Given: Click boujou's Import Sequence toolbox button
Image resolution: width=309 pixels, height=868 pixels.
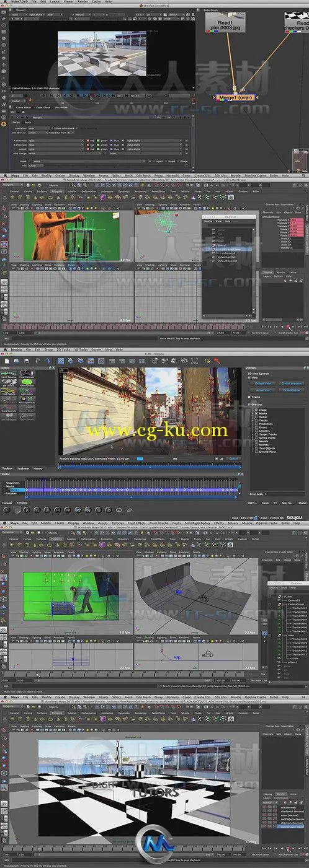Looking at the screenshot, I should tap(9, 374).
